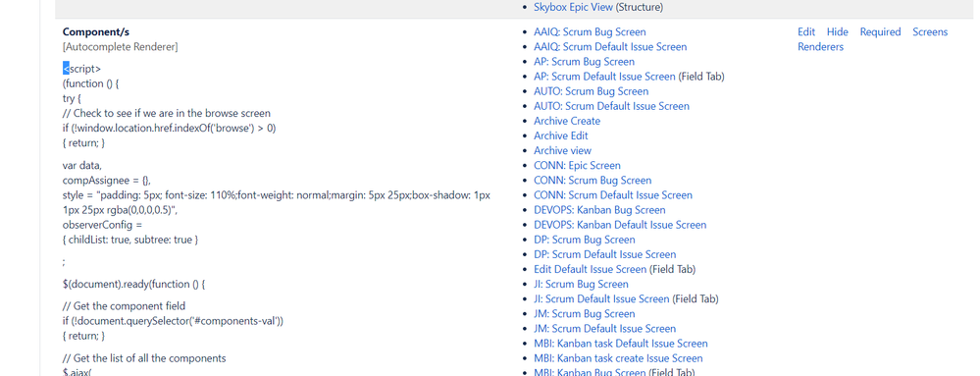Open DEVOPS: Kanban Default Issue Screen

(x=620, y=225)
